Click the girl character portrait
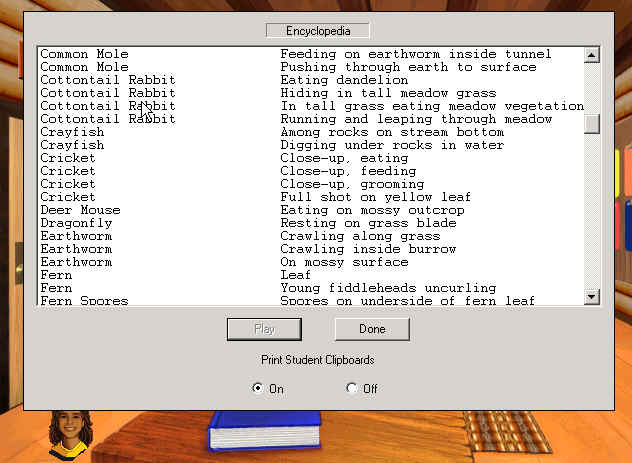Screen dimensions: 632x463 [70, 435]
